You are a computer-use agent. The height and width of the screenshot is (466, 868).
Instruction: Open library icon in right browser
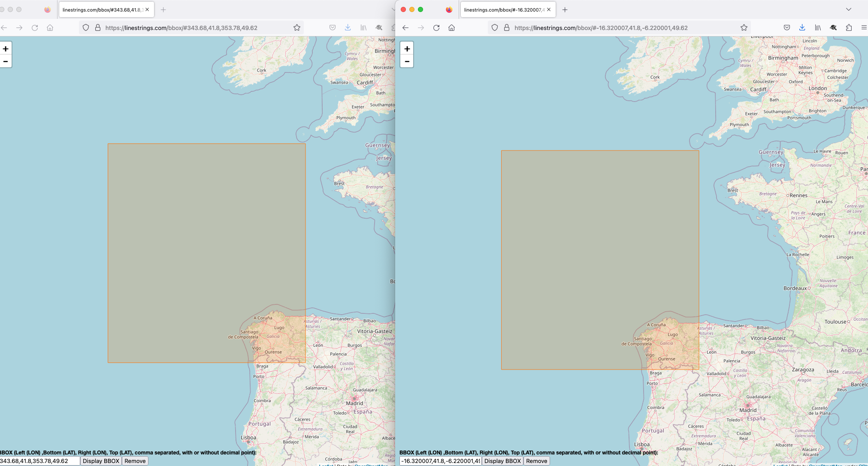(x=818, y=28)
